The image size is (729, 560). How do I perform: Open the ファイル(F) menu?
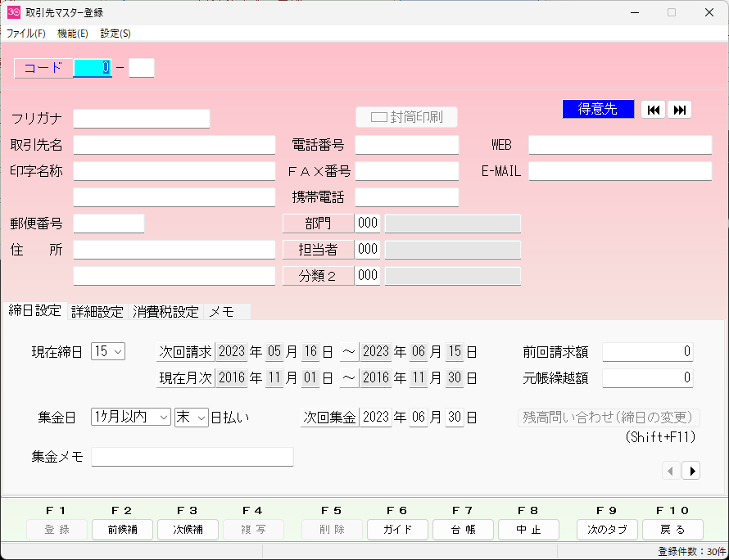[x=26, y=34]
